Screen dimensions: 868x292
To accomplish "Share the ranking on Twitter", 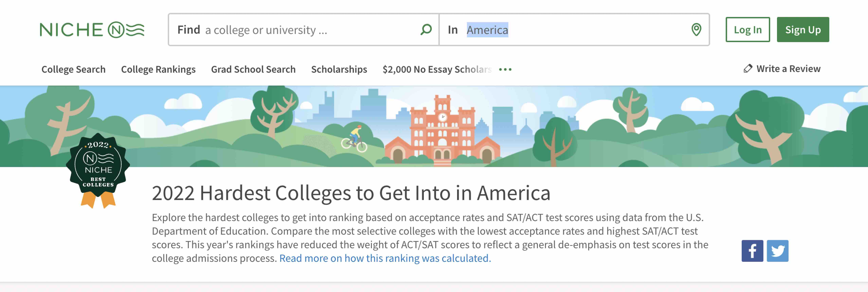I will point(777,251).
